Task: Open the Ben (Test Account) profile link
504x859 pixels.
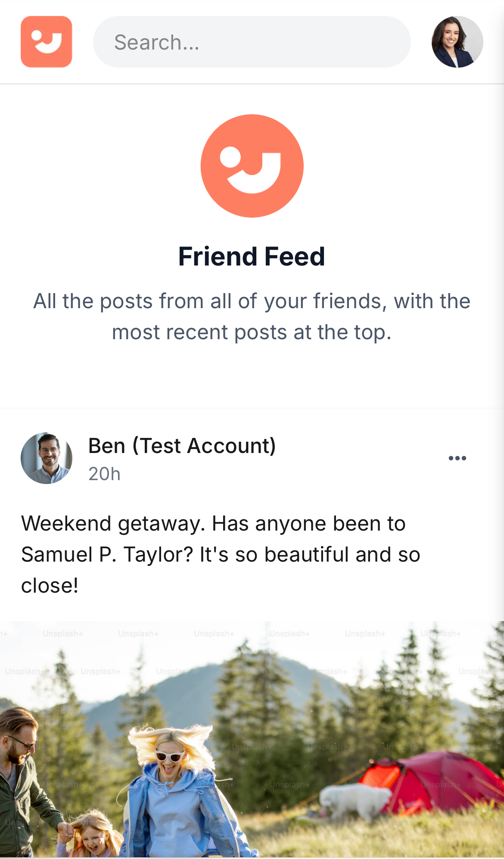Action: coord(182,446)
